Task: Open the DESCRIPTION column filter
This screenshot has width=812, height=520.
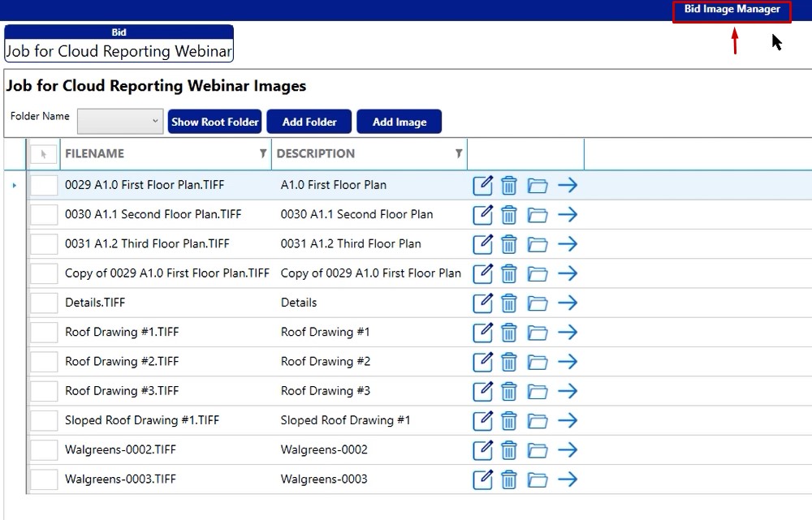Action: pos(459,154)
